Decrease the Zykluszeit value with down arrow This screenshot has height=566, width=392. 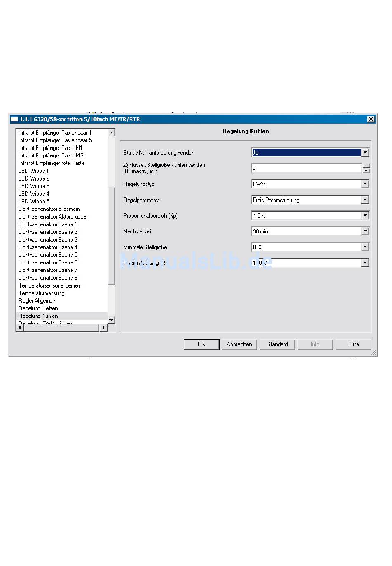coord(366,171)
